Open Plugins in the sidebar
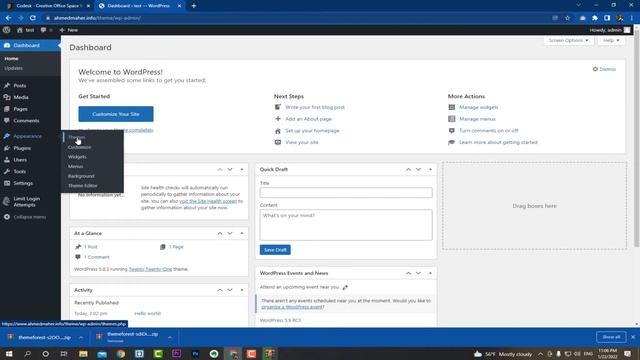This screenshot has height=360, width=640. [x=22, y=148]
